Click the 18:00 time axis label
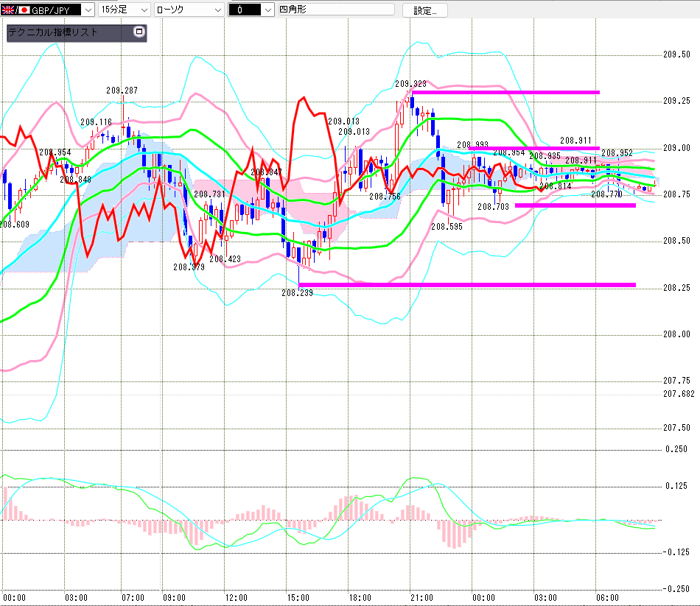The image size is (700, 606). click(x=360, y=598)
